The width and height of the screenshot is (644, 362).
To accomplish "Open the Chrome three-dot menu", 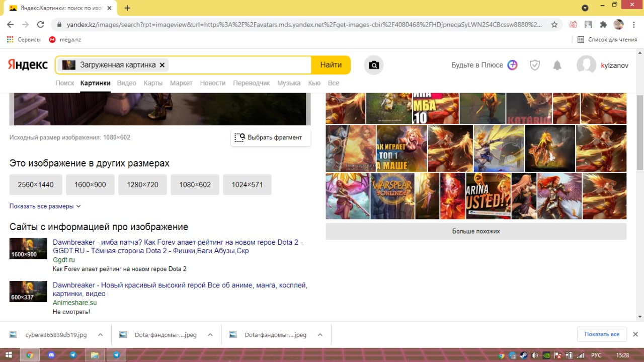I will coord(633,24).
